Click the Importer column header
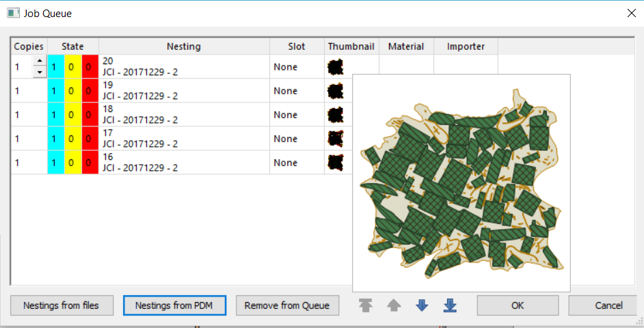Viewport: 644px width, 328px height. (x=466, y=46)
